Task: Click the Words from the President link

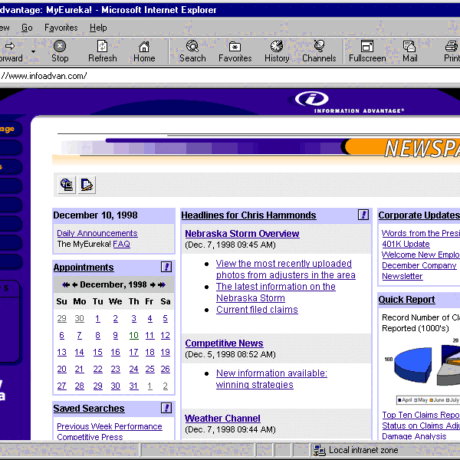Action: coord(421,233)
